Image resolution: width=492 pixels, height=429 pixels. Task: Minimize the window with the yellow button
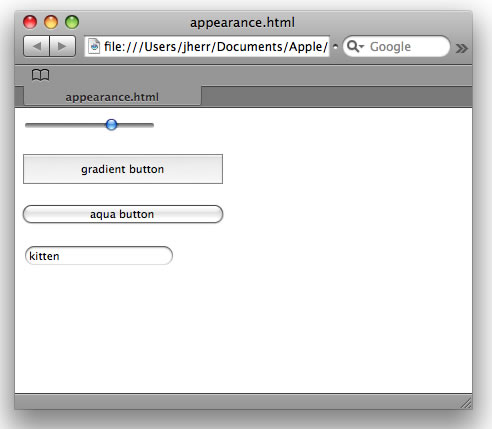pyautogui.click(x=51, y=22)
